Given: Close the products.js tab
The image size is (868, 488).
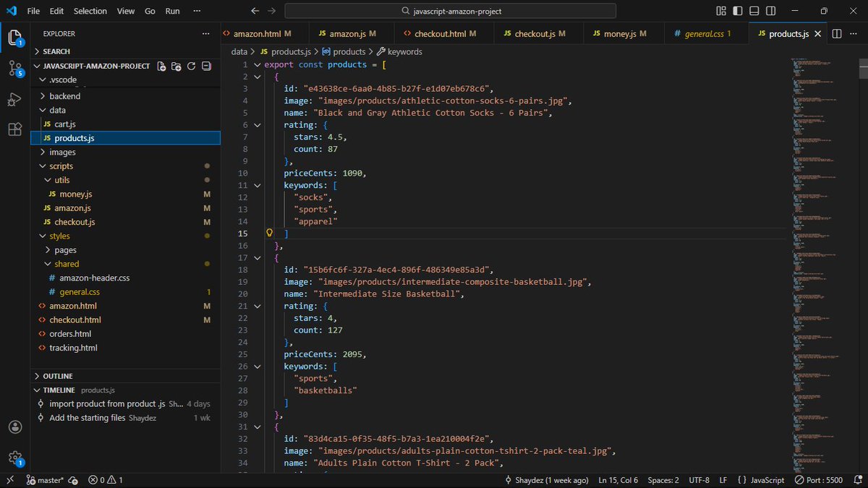Looking at the screenshot, I should coord(818,34).
